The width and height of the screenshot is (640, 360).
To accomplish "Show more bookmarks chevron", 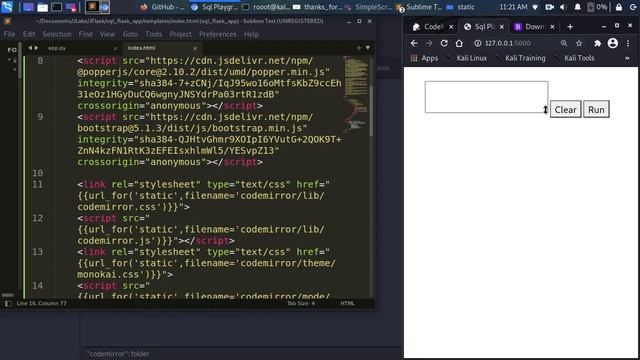I will 627,58.
